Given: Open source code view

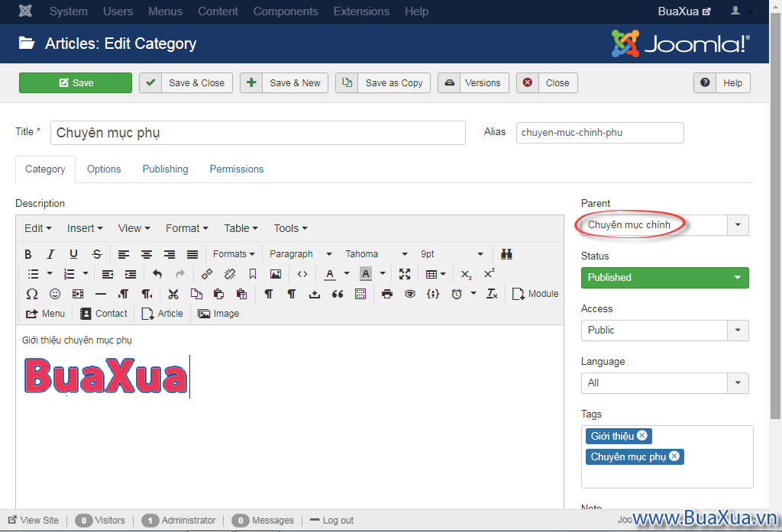Looking at the screenshot, I should [x=302, y=274].
